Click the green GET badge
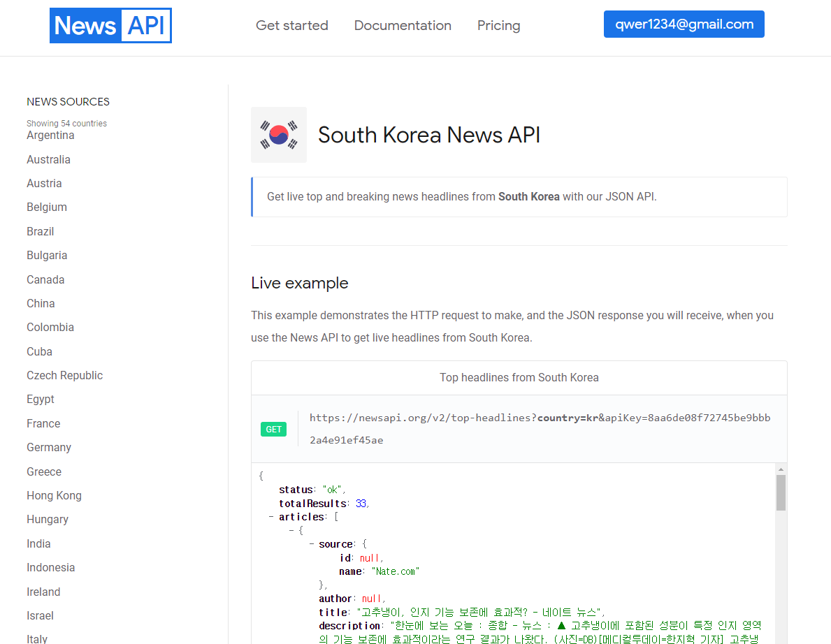 pyautogui.click(x=273, y=429)
